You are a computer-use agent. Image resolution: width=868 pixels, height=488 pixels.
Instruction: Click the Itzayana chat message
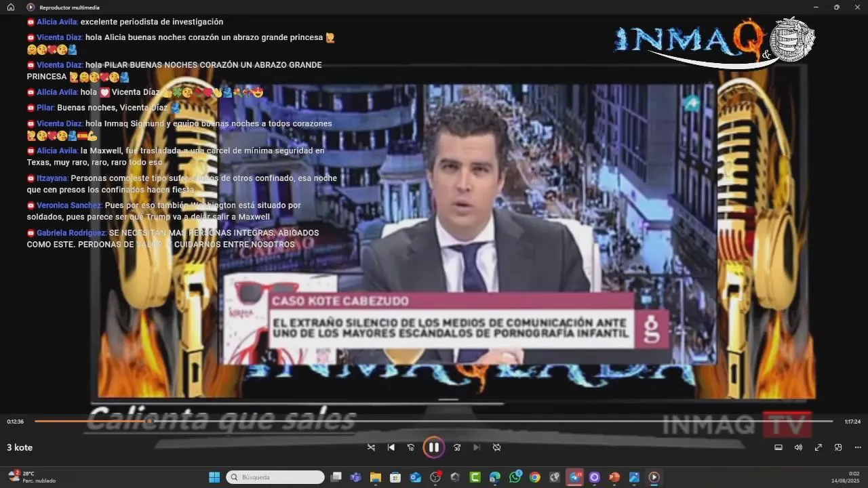point(182,184)
